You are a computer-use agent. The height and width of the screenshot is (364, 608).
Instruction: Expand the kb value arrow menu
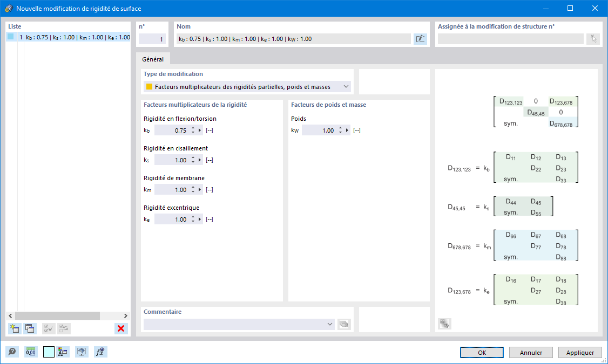coord(200,131)
